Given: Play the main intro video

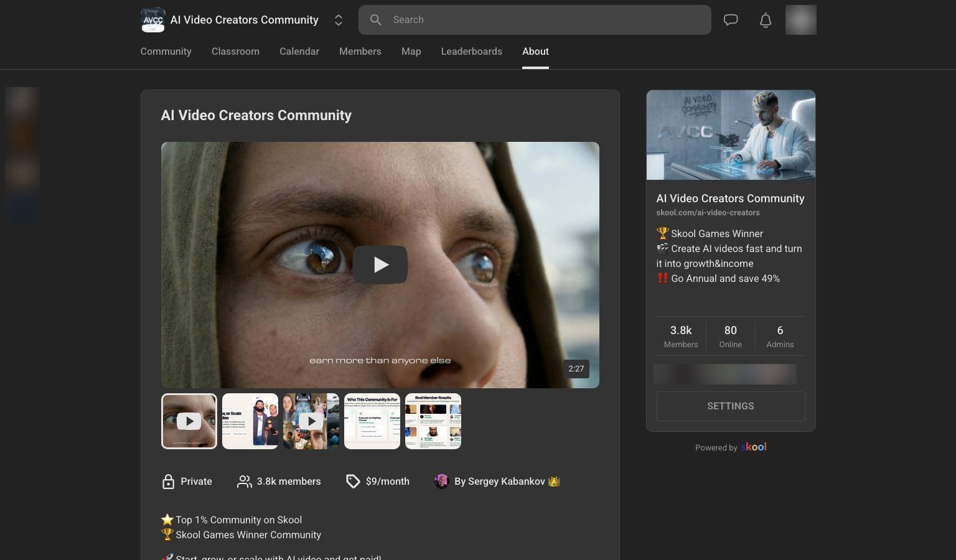Looking at the screenshot, I should (x=380, y=265).
